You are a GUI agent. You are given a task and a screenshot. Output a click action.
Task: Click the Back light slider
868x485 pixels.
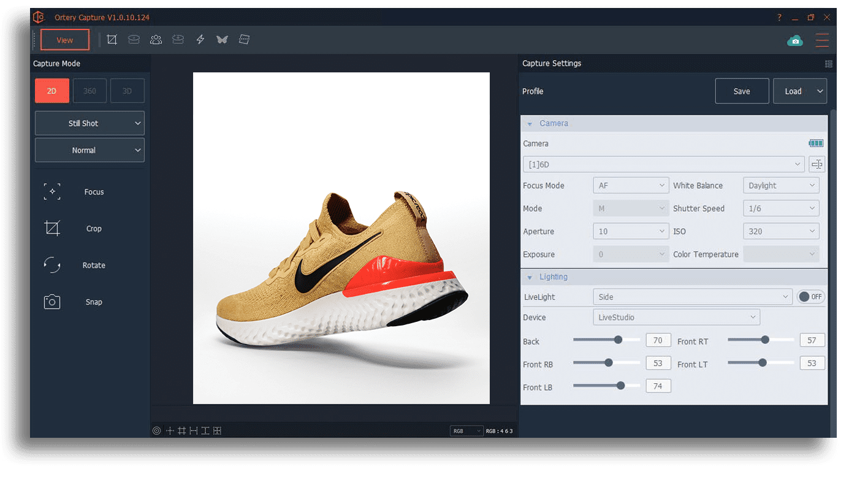pyautogui.click(x=606, y=339)
